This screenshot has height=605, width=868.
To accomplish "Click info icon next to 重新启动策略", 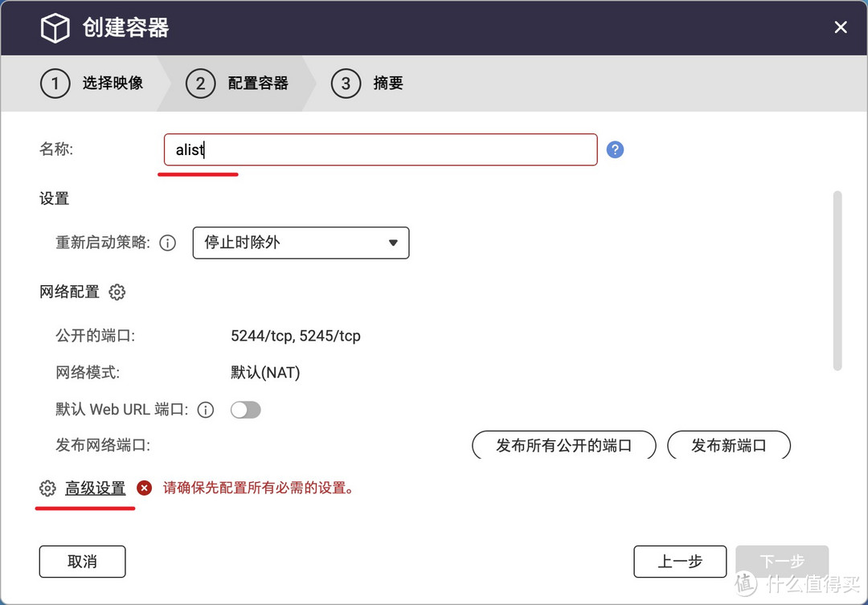I will [x=167, y=243].
